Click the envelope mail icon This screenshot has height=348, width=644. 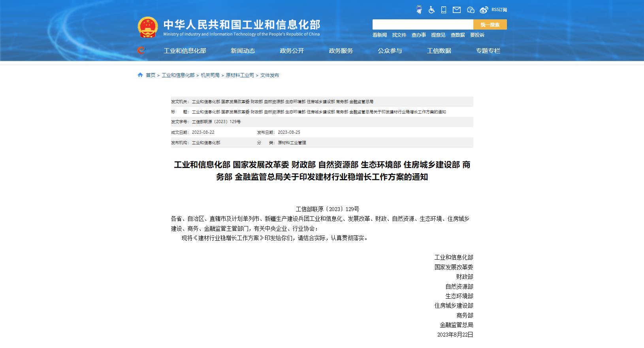pyautogui.click(x=456, y=10)
